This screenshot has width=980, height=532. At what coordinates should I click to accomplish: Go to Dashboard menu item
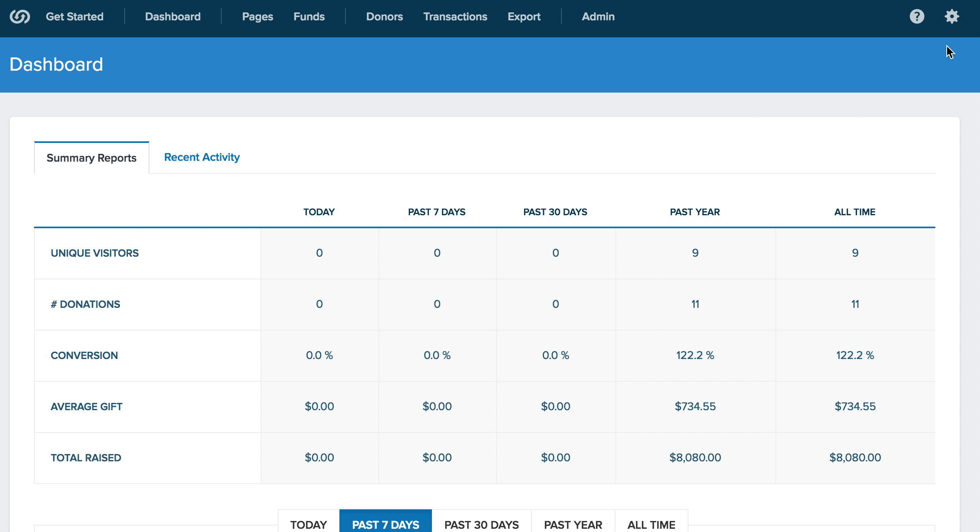pos(173,17)
